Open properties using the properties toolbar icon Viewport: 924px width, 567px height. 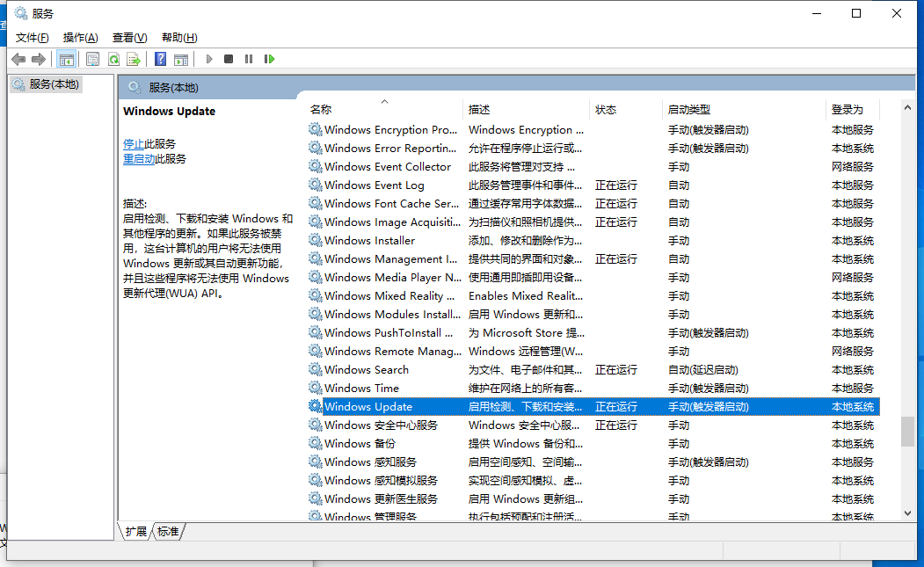click(x=92, y=59)
